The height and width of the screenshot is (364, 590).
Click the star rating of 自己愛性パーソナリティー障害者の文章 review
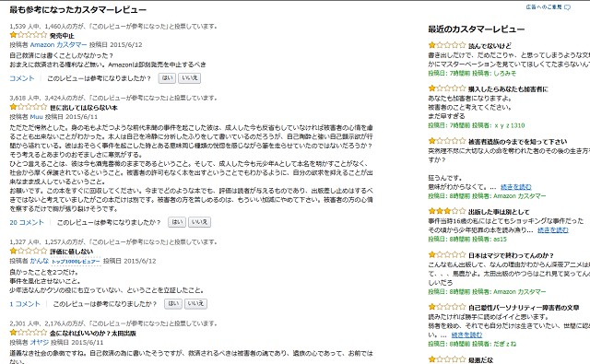pyautogui.click(x=446, y=307)
